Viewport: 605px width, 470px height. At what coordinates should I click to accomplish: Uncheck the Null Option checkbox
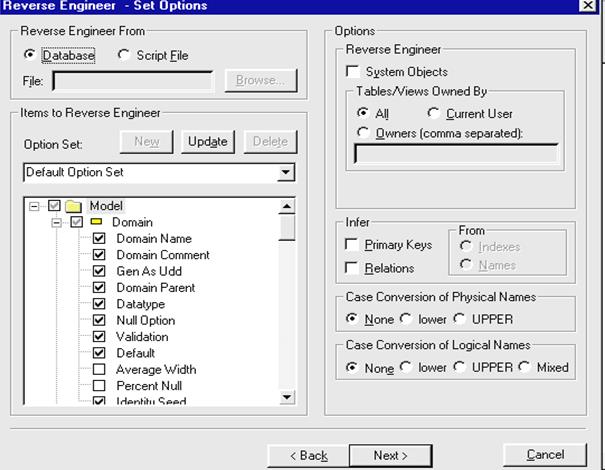click(x=99, y=320)
